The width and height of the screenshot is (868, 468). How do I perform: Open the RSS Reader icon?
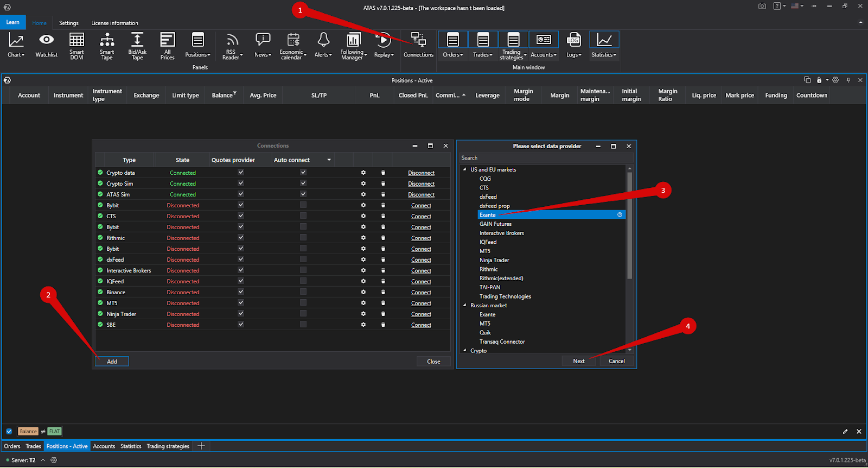click(x=232, y=40)
